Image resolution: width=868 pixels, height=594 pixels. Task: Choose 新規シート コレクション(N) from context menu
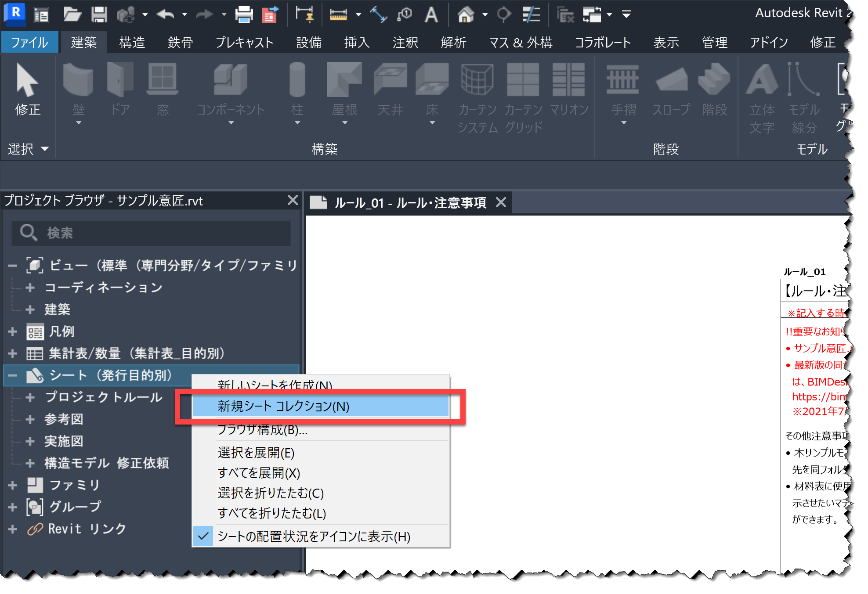pos(321,407)
